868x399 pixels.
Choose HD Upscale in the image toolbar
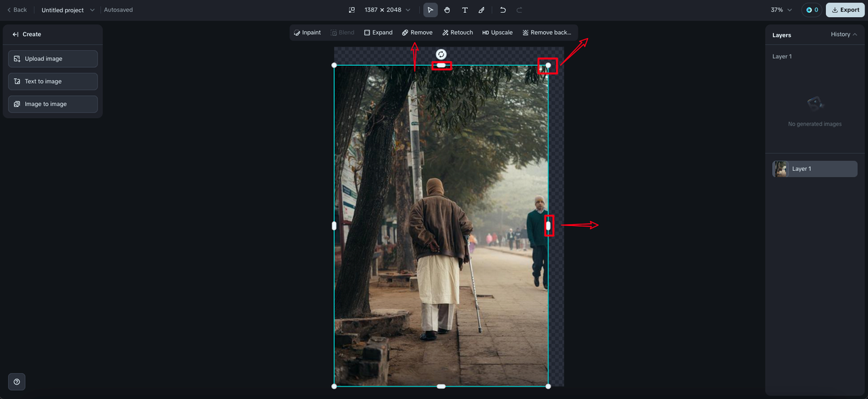click(497, 33)
